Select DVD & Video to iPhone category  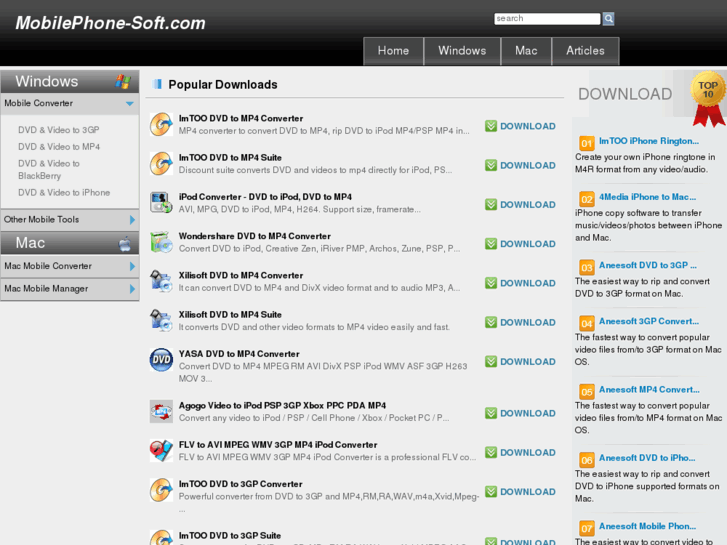(64, 192)
